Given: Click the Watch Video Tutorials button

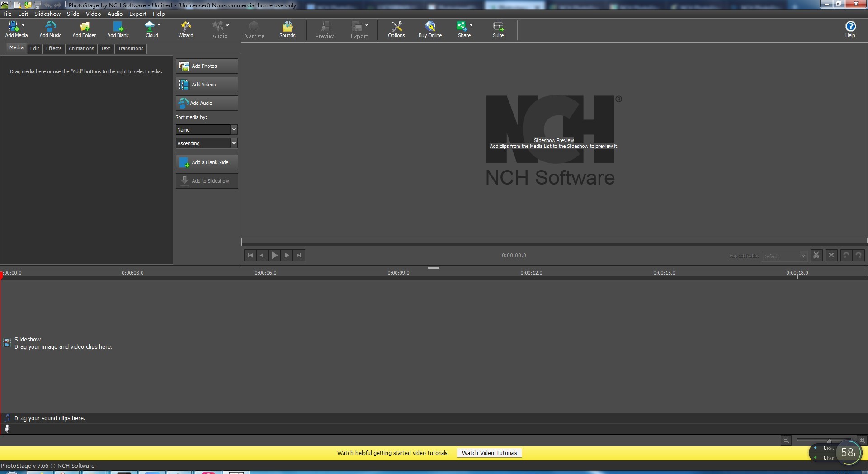Looking at the screenshot, I should click(x=489, y=453).
